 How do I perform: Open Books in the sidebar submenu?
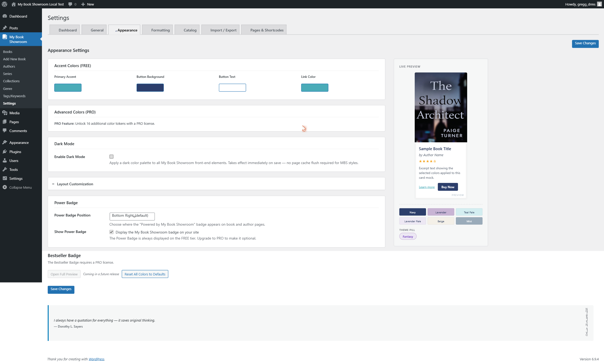(8, 52)
